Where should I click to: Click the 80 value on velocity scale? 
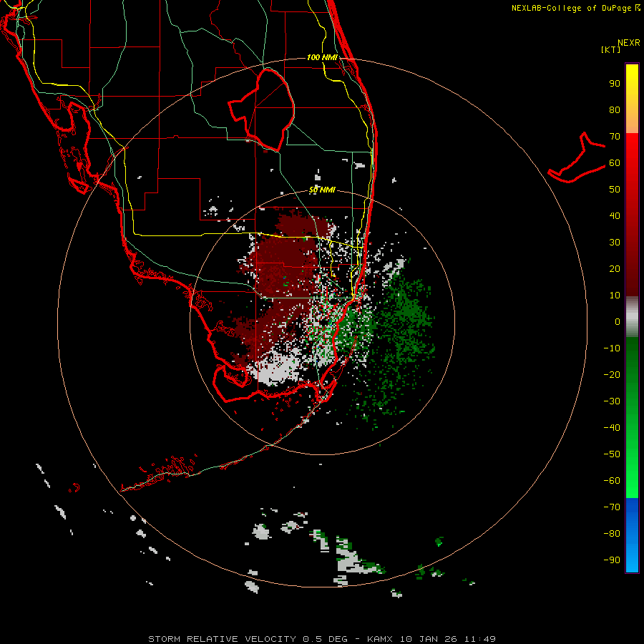tap(615, 109)
